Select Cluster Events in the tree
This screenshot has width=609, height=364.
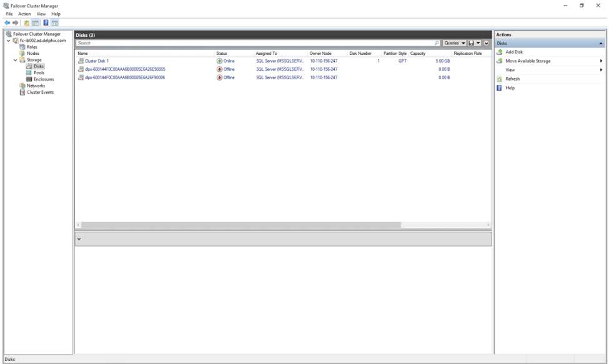(x=40, y=92)
